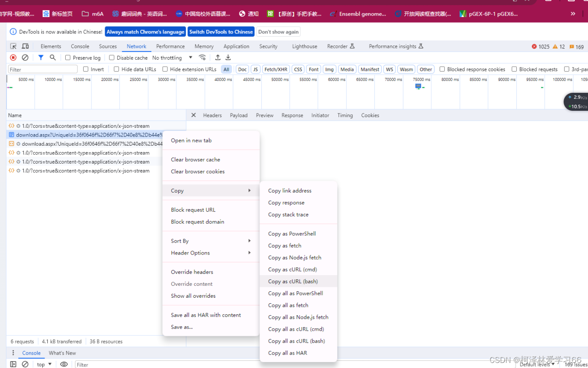Image resolution: width=588 pixels, height=368 pixels.
Task: Click the inspect element picker icon
Action: (13, 46)
